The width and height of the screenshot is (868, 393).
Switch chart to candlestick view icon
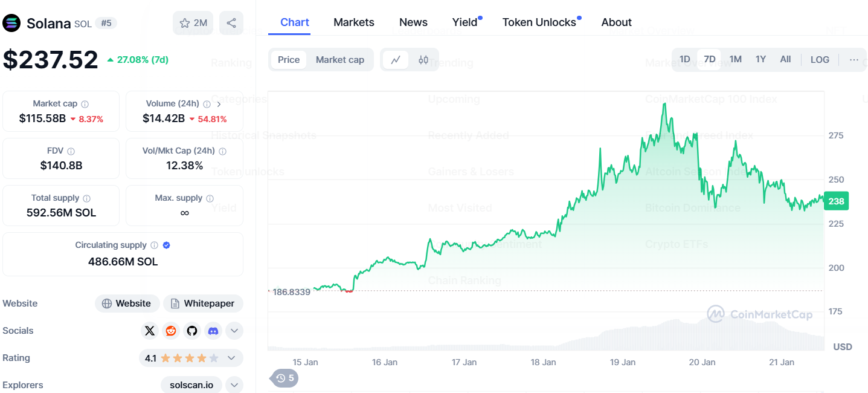(x=423, y=60)
